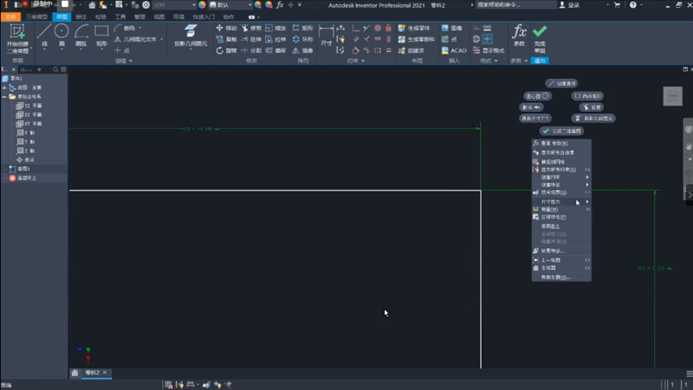
Task: Select the Line sketch tool
Action: 44,36
